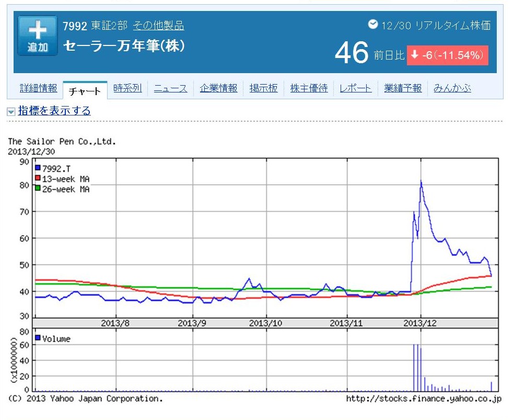Viewport: 514px width, 420px height.
Task: Click the red 13-week MA legend swatch
Action: [x=38, y=178]
